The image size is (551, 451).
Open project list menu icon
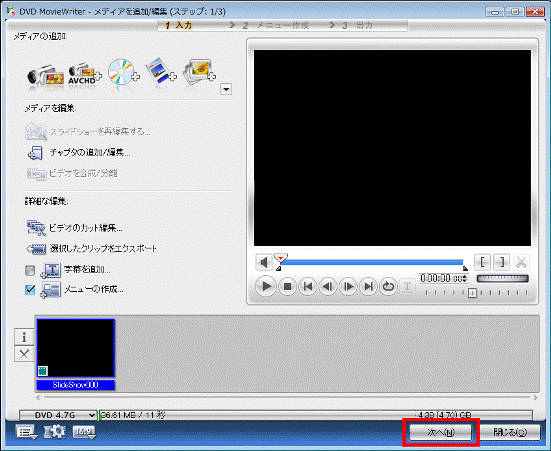(26, 432)
